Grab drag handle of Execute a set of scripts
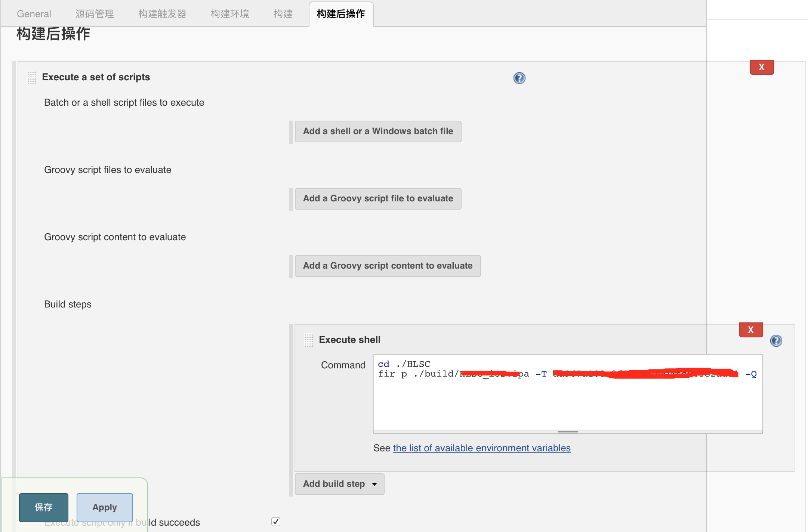This screenshot has width=811, height=532. coord(32,78)
